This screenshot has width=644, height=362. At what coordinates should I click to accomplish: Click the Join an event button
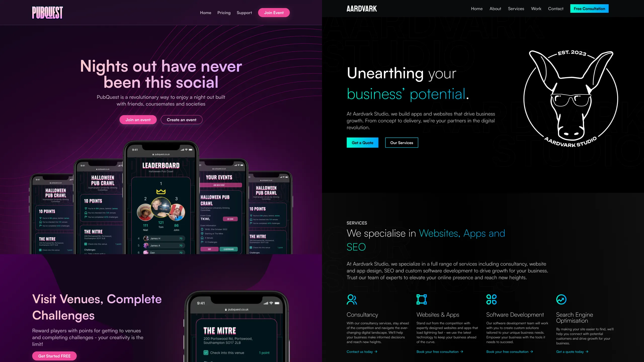[x=138, y=120]
